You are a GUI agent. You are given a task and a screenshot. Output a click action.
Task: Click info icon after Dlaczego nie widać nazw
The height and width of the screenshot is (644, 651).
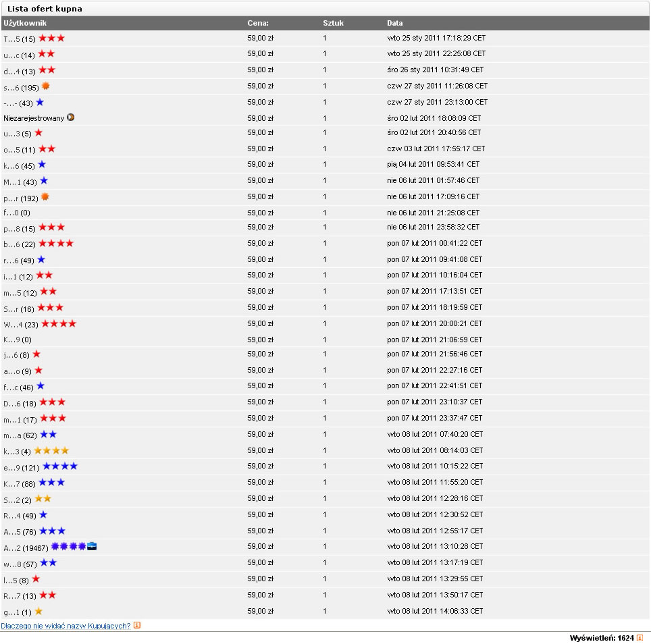pyautogui.click(x=137, y=625)
